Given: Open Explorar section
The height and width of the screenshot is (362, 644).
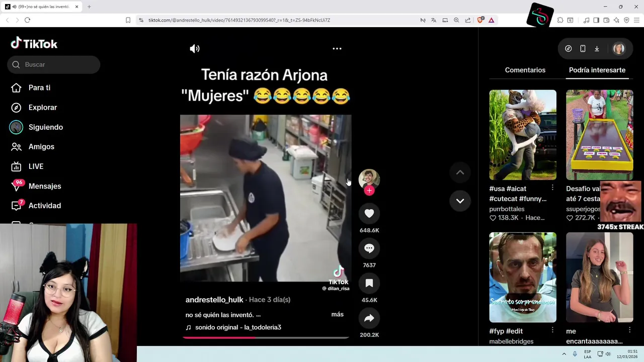Looking at the screenshot, I should [43, 108].
